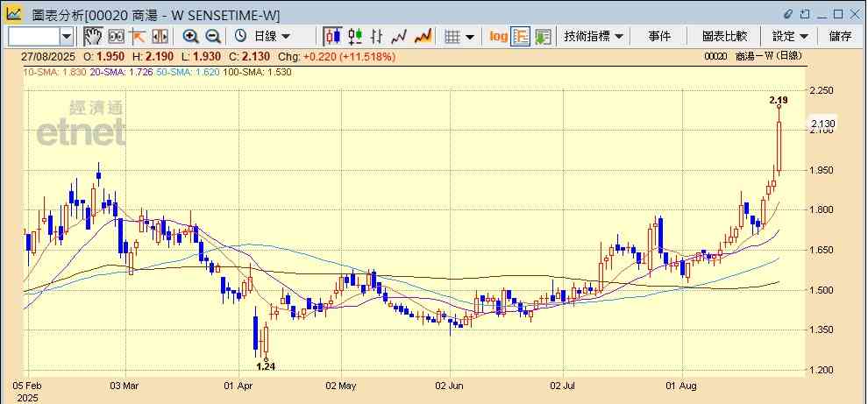Zoom out of the chart

pyautogui.click(x=213, y=37)
